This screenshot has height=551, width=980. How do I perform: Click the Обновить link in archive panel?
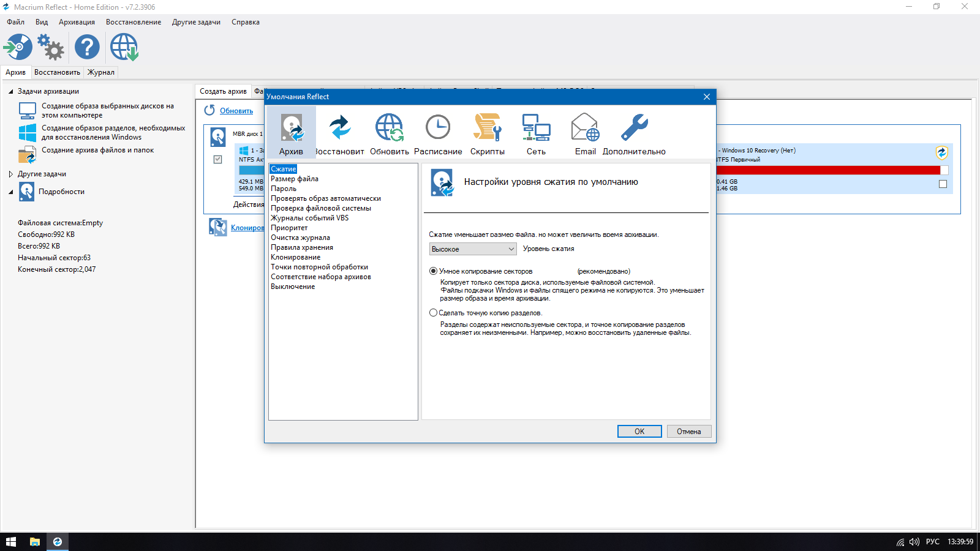click(236, 111)
